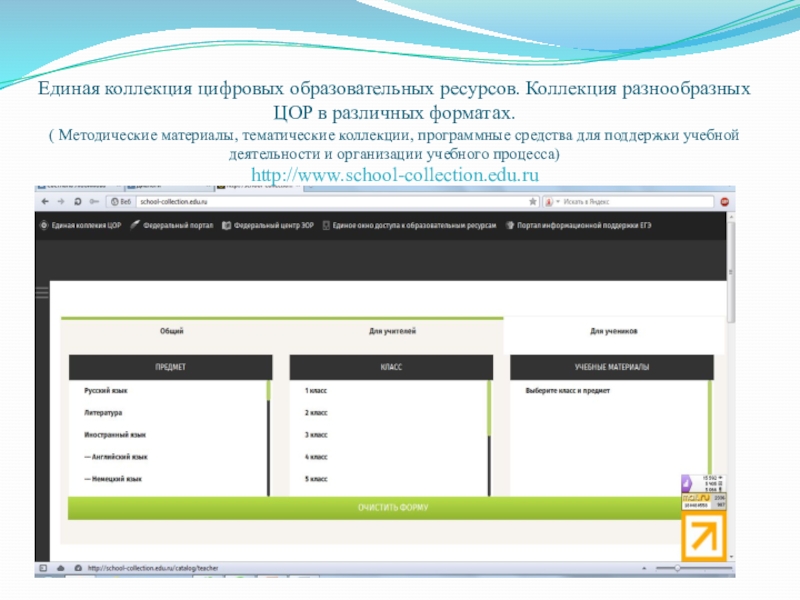Click the hamburger menu icon on left edge
The width and height of the screenshot is (800, 600).
coord(42,292)
